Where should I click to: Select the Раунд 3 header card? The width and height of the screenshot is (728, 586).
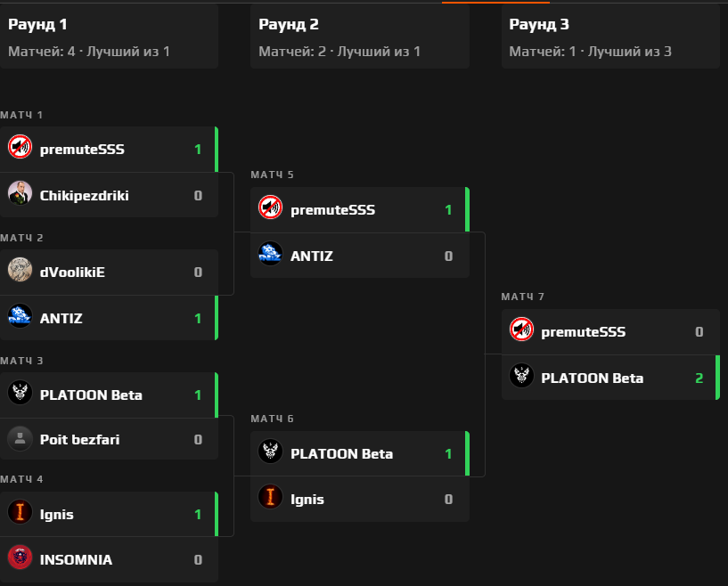point(610,37)
